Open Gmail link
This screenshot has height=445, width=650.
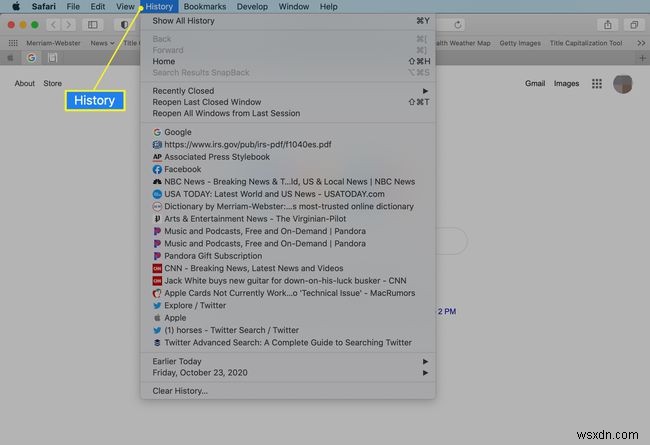(x=535, y=83)
